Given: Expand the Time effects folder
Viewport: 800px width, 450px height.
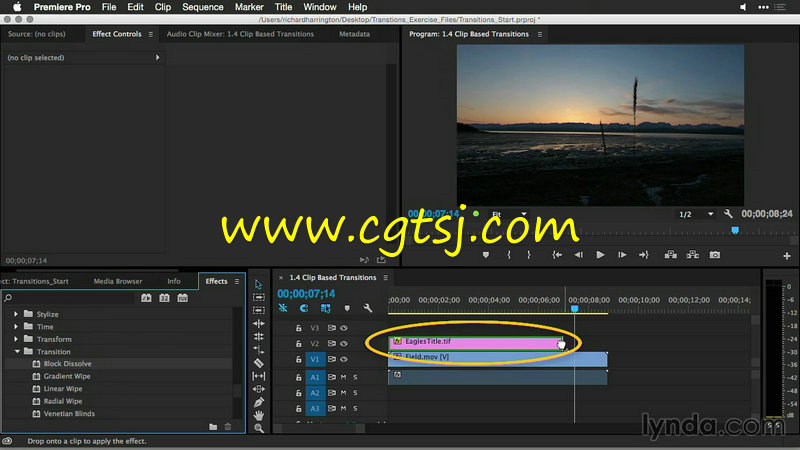Looking at the screenshot, I should pyautogui.click(x=16, y=327).
